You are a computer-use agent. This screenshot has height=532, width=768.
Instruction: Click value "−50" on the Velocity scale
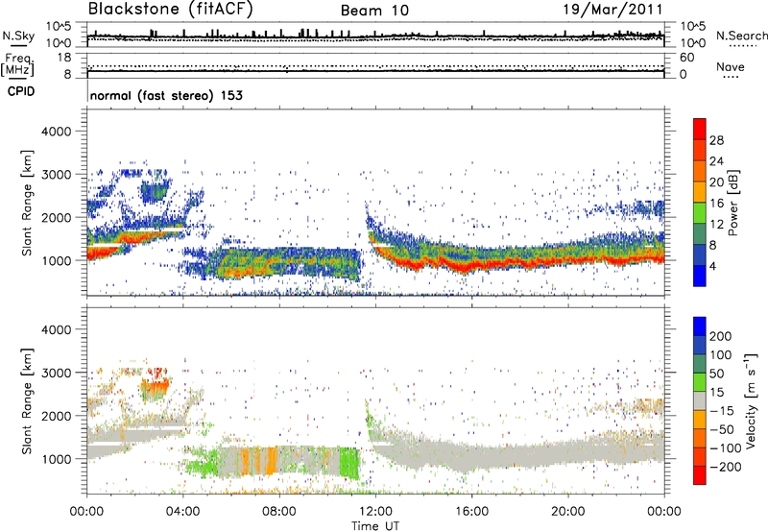pyautogui.click(x=722, y=430)
